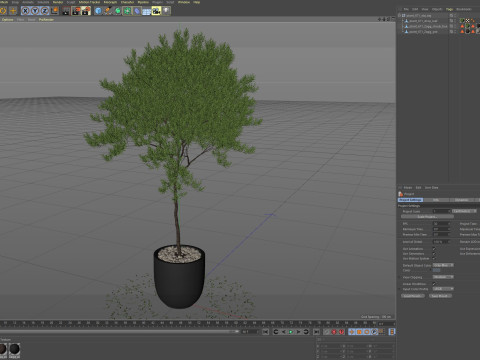Open the Input Color Profile dropdown
The width and height of the screenshot is (480, 360).
tap(443, 289)
